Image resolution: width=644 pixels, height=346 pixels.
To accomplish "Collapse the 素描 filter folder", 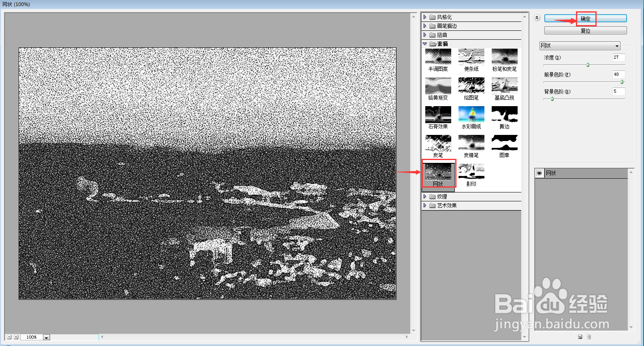I will 425,44.
